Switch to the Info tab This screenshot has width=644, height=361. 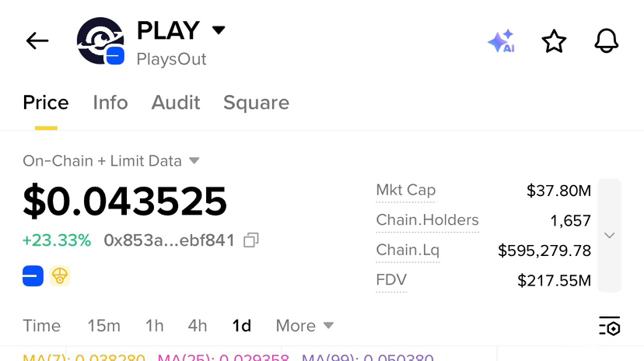pos(110,103)
